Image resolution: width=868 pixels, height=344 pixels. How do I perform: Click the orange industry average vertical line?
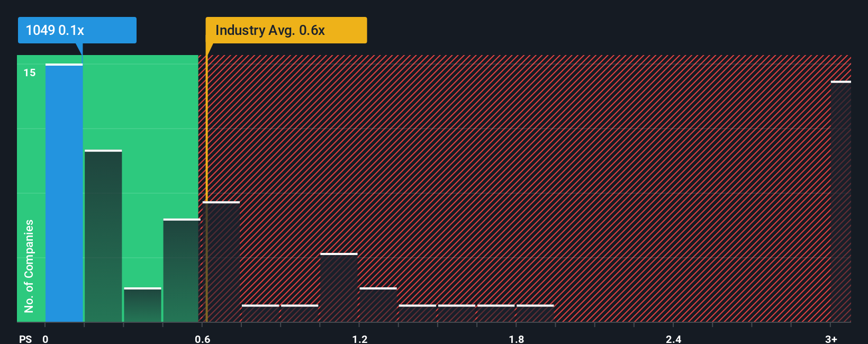tap(206, 188)
